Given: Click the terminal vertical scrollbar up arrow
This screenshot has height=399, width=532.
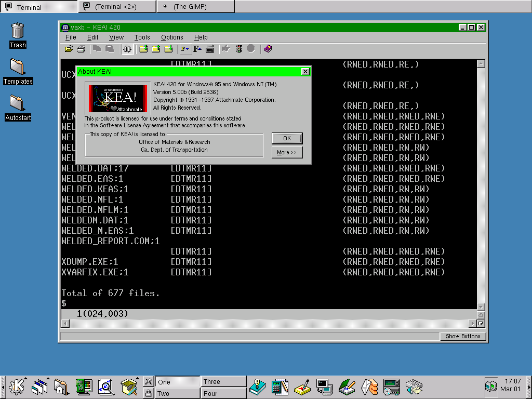Looking at the screenshot, I should [481, 64].
